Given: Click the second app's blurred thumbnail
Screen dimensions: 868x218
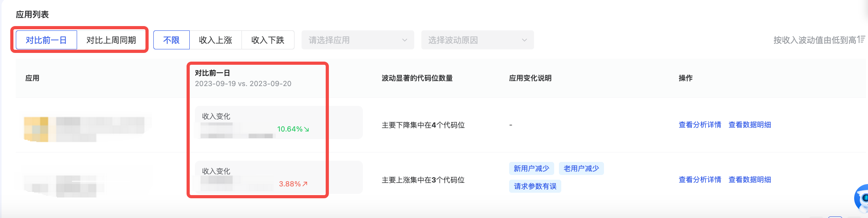Looking at the screenshot, I should click(x=36, y=186).
